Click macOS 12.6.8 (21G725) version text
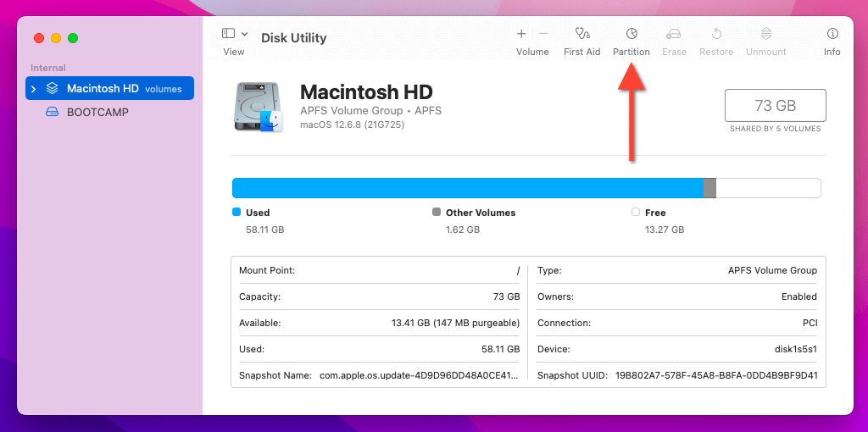868x432 pixels. pos(352,125)
